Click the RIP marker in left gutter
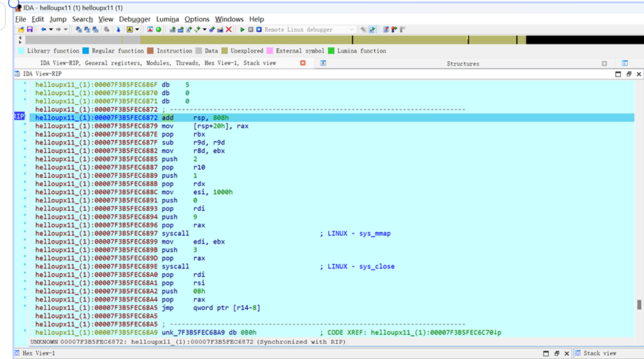Image resolution: width=644 pixels, height=359 pixels. pyautogui.click(x=19, y=116)
